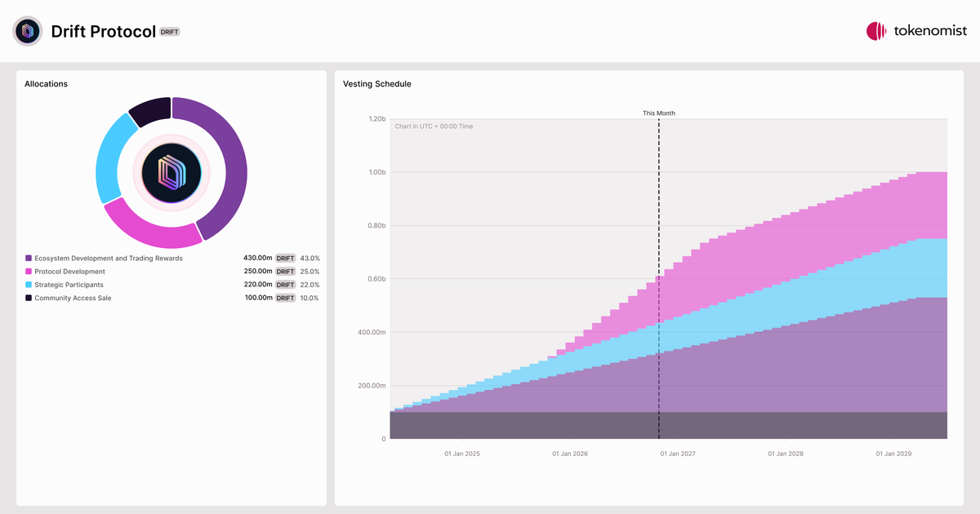980x514 pixels.
Task: Click the 220.00m allocation value
Action: pyautogui.click(x=258, y=285)
